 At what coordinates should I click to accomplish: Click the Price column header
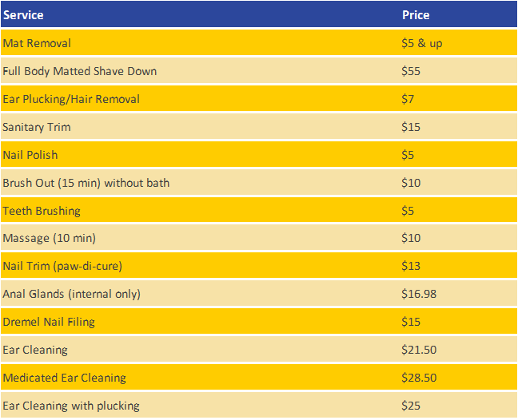[416, 15]
